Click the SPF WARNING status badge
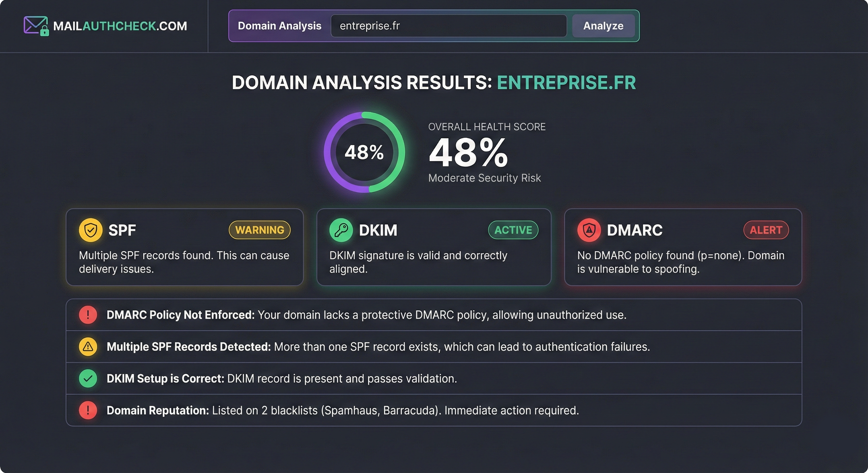This screenshot has width=868, height=473. point(260,230)
